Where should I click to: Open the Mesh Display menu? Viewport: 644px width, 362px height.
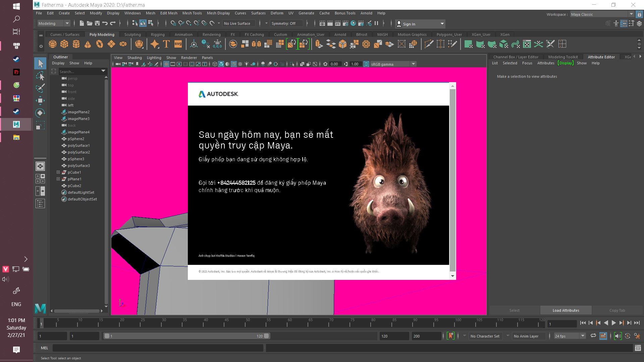218,13
